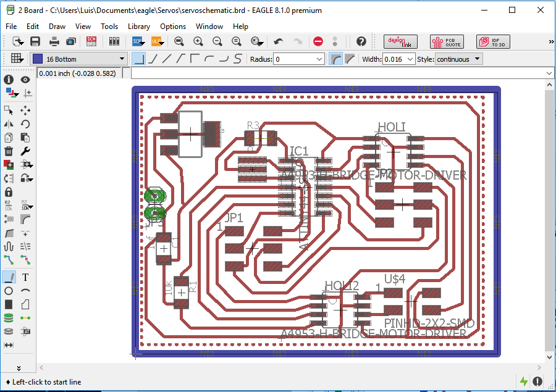Open the ULP dropdown
556x392 pixels.
[158, 42]
